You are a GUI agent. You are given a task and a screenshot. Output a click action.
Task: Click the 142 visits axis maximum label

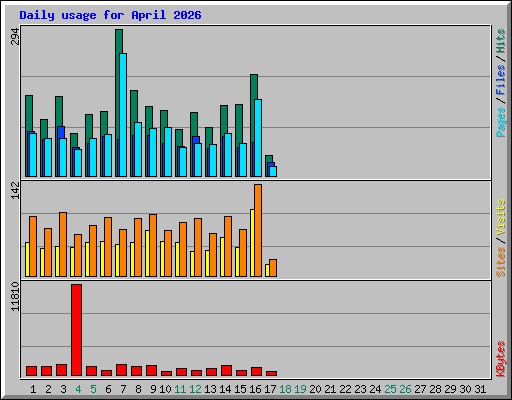(x=15, y=190)
